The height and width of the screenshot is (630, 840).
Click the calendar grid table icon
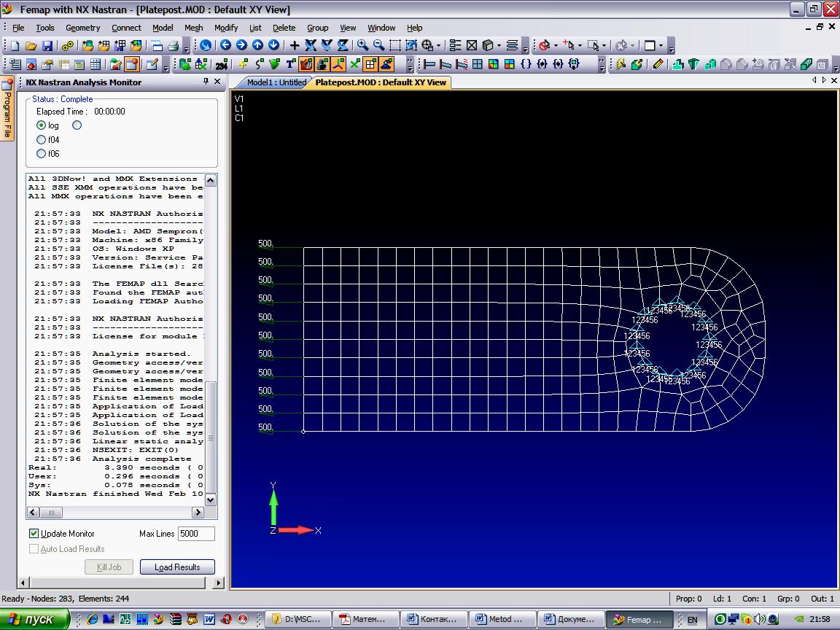(x=96, y=65)
